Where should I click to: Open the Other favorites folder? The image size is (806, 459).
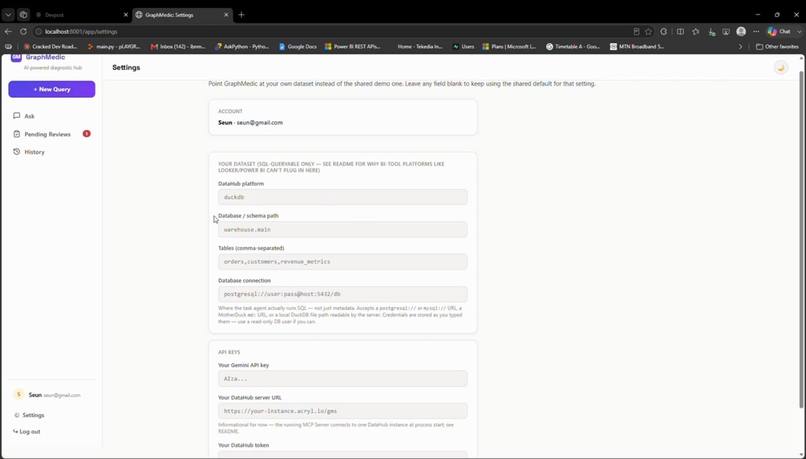(777, 46)
